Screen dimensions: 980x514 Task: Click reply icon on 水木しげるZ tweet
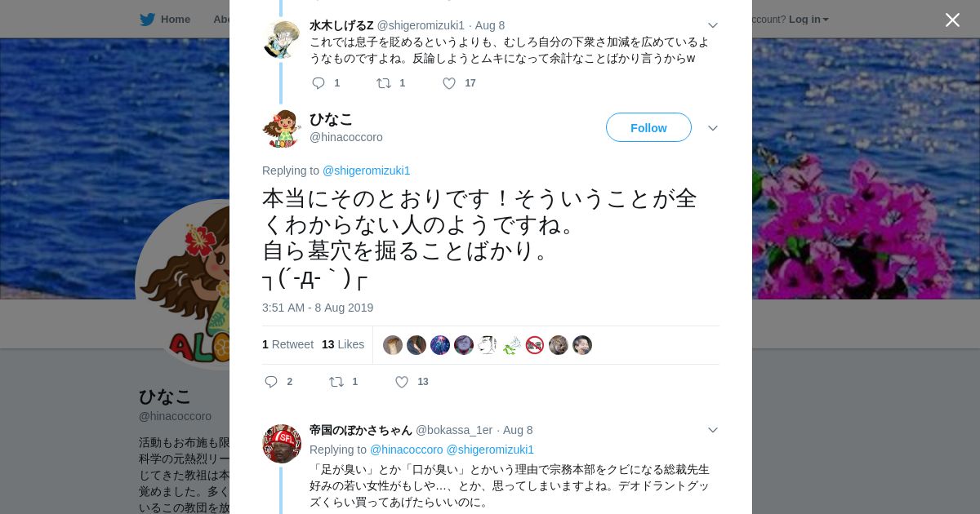[318, 83]
